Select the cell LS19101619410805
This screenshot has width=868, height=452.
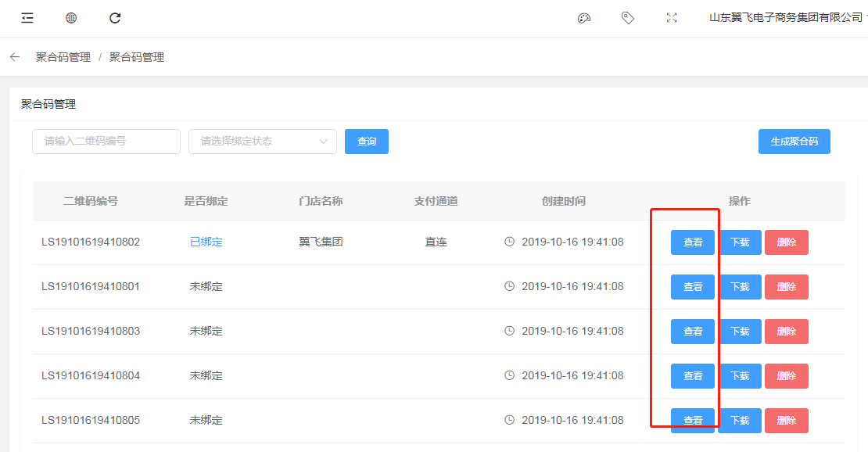pyautogui.click(x=91, y=421)
